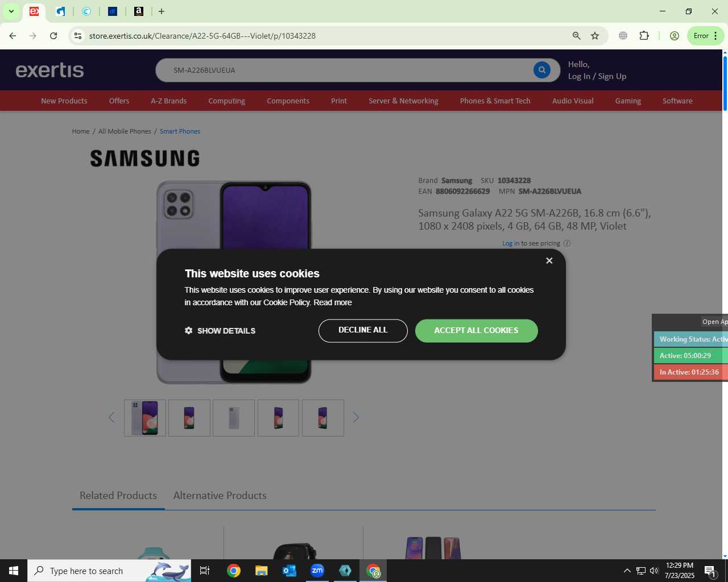728x582 pixels.
Task: Open Computing menu
Action: [x=226, y=101]
